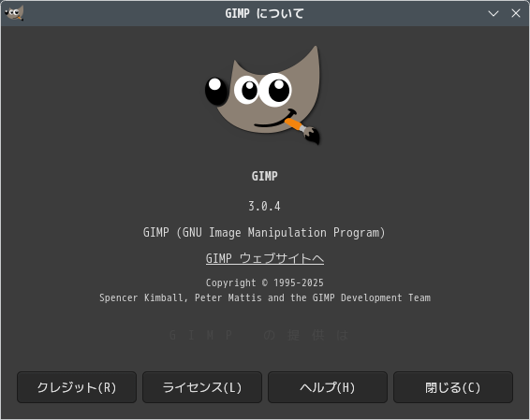
Task: Click Wilber's smaller left eye
Action: coord(247,90)
